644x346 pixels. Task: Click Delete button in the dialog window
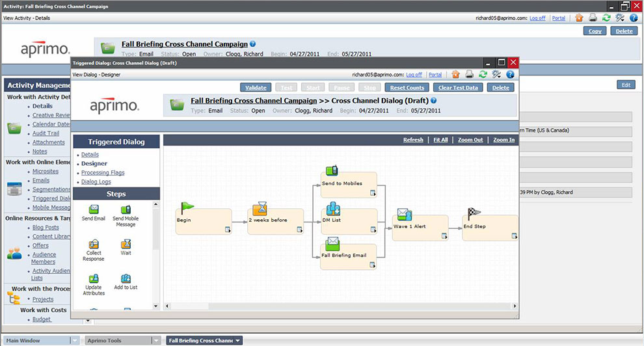point(501,87)
